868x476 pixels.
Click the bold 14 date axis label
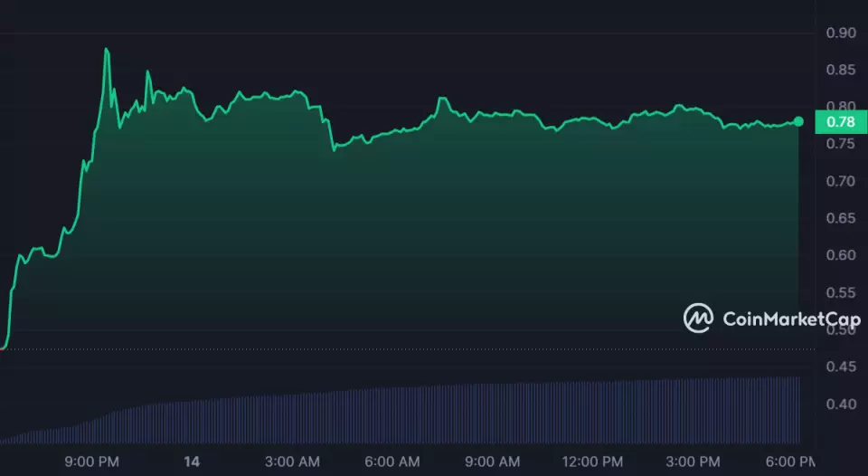click(x=192, y=462)
